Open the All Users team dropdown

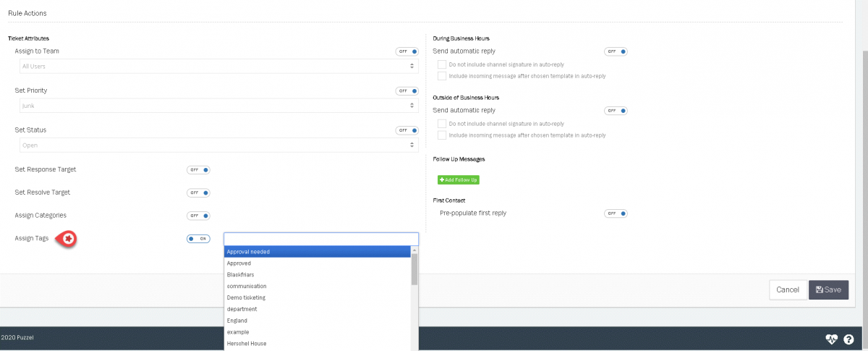217,67
